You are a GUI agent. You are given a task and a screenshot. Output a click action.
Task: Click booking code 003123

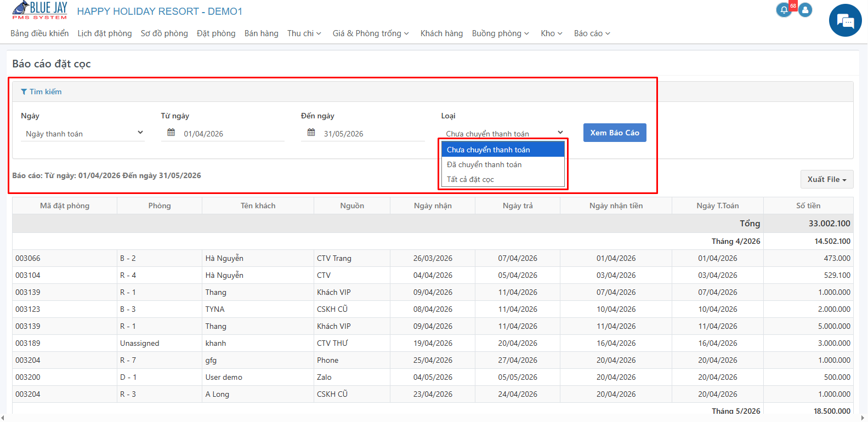click(x=28, y=309)
